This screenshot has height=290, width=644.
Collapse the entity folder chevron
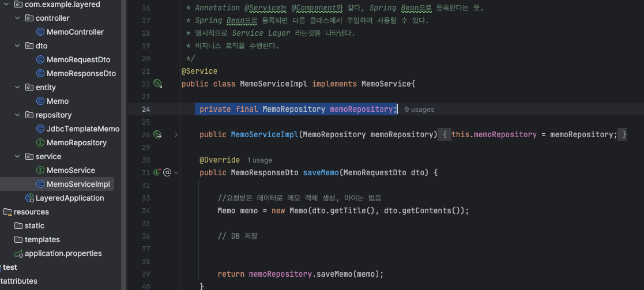(17, 87)
